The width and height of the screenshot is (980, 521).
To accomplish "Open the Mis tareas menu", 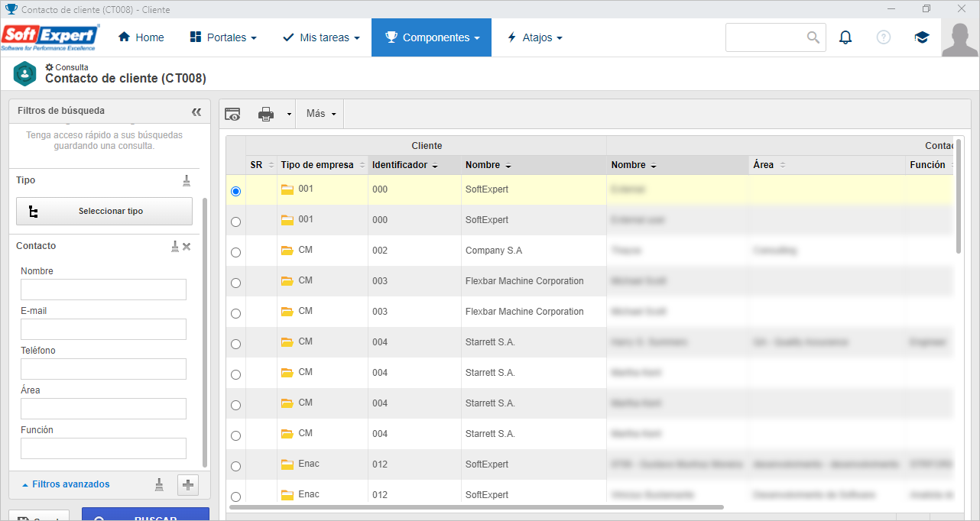I will pos(320,37).
